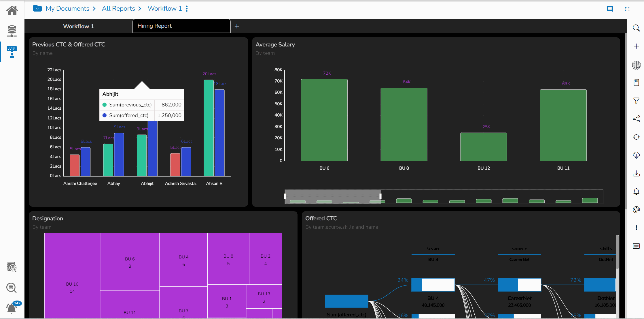Click the plus add icon in right toolbar
This screenshot has width=644, height=319.
pyautogui.click(x=636, y=46)
